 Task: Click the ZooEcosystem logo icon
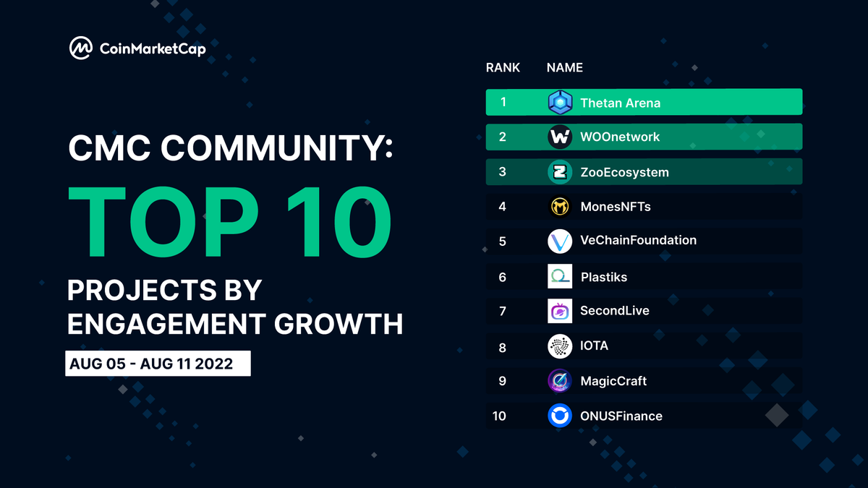560,172
